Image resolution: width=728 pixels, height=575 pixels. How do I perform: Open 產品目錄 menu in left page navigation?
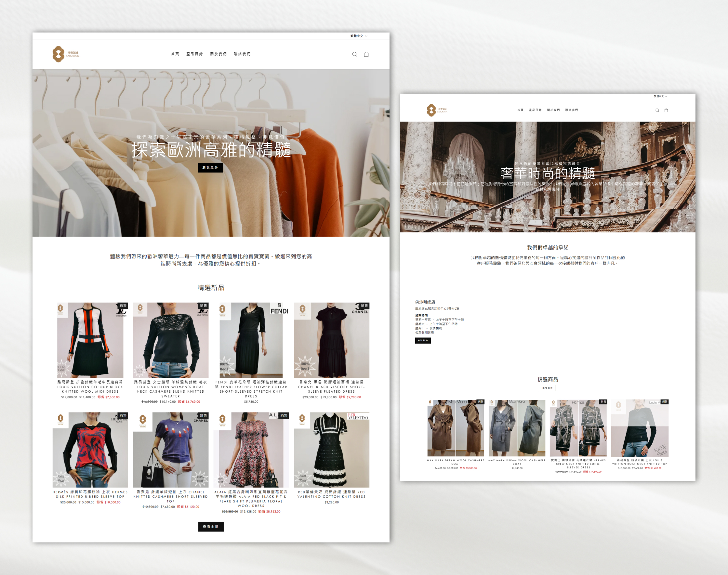(194, 54)
